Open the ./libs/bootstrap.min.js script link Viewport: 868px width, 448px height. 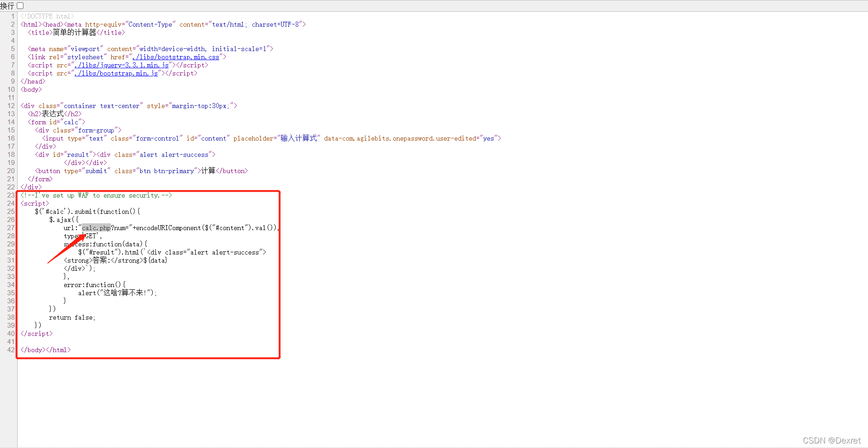116,73
